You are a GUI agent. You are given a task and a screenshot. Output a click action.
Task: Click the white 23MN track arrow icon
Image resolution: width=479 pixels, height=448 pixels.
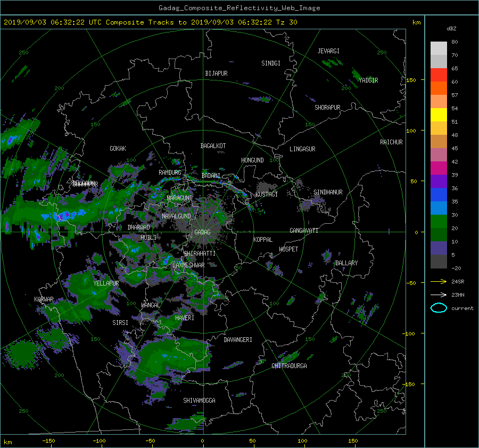click(439, 295)
